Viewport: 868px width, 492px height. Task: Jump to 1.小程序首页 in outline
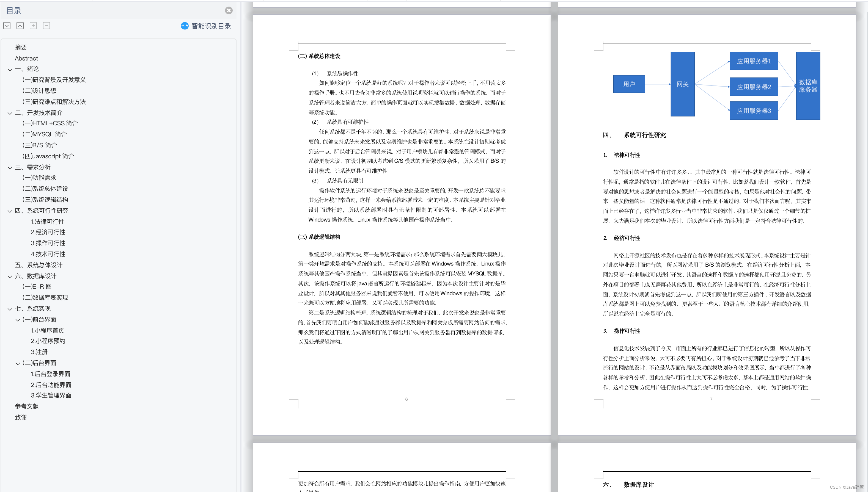(47, 330)
